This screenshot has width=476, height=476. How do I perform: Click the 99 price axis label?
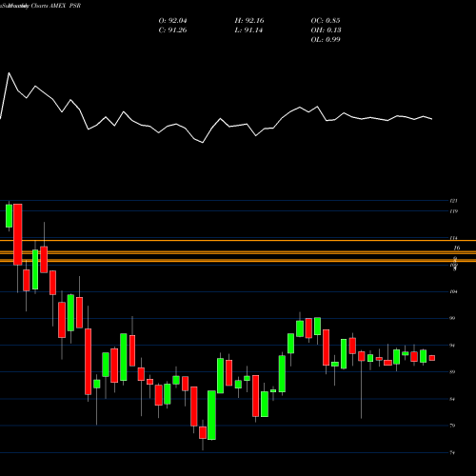click(453, 318)
